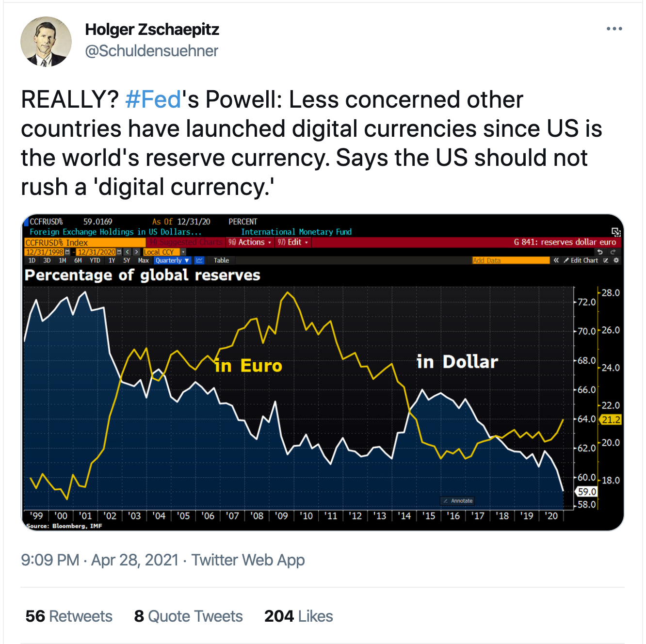The image size is (646, 644).
Task: Click the tweet's three-dot more options icon
Action: [x=614, y=29]
